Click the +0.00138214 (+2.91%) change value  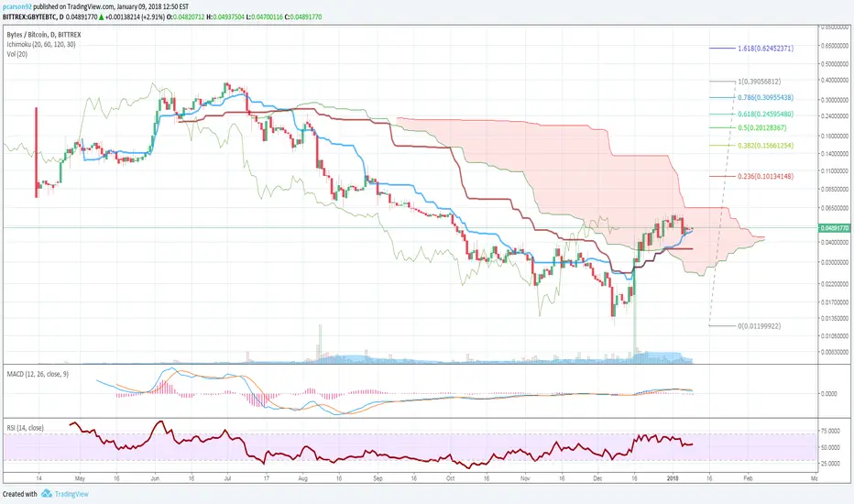pyautogui.click(x=135, y=16)
